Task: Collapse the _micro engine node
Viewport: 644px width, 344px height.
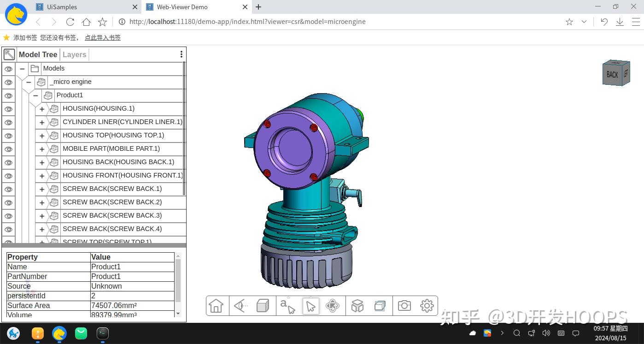Action: click(29, 82)
